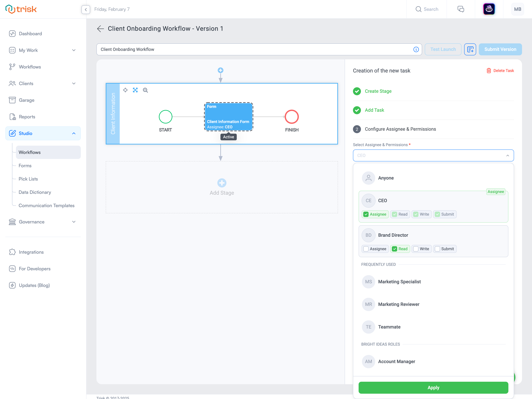Select the START circle node
This screenshot has width=532, height=399.
165,117
